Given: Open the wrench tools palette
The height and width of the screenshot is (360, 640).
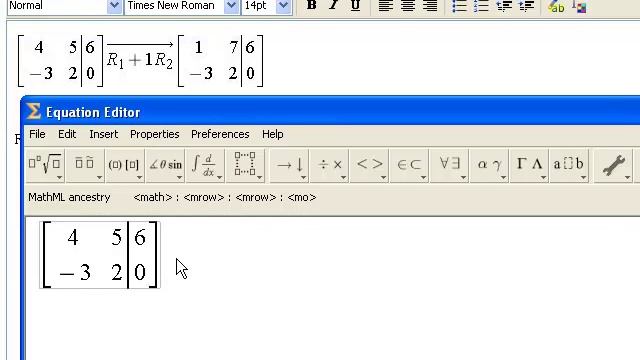Looking at the screenshot, I should [x=613, y=165].
